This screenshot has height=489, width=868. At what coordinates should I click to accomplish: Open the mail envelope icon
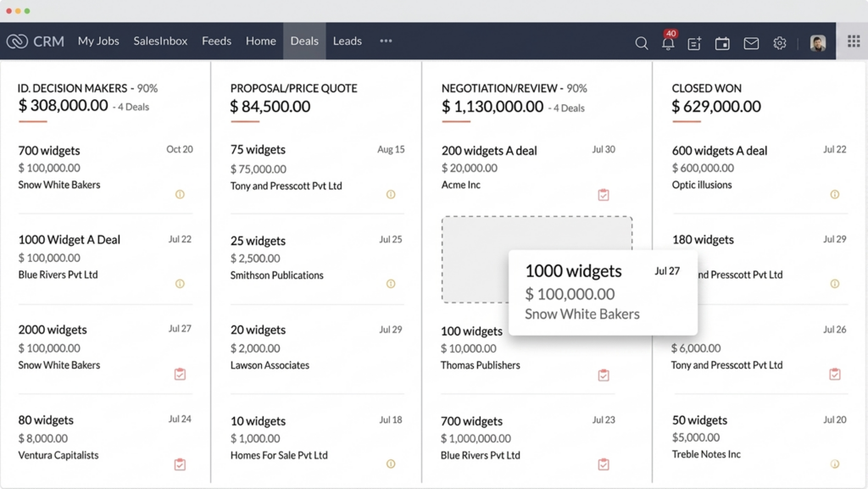751,43
